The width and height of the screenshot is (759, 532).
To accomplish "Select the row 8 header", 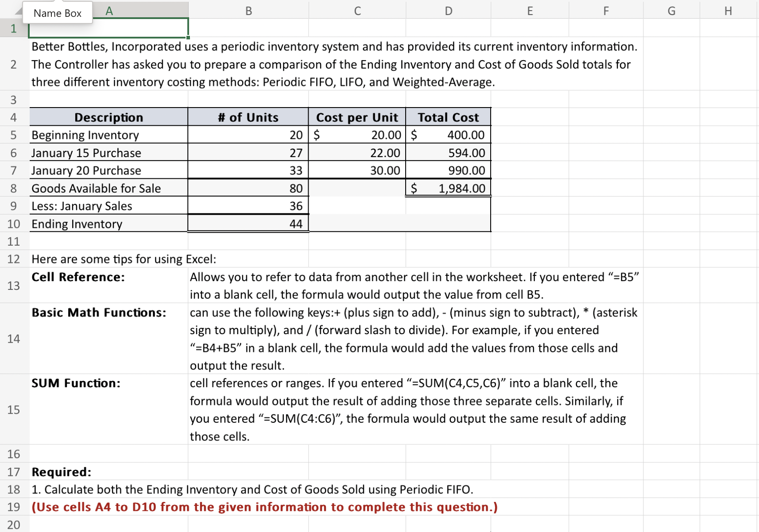I will pos(14,188).
